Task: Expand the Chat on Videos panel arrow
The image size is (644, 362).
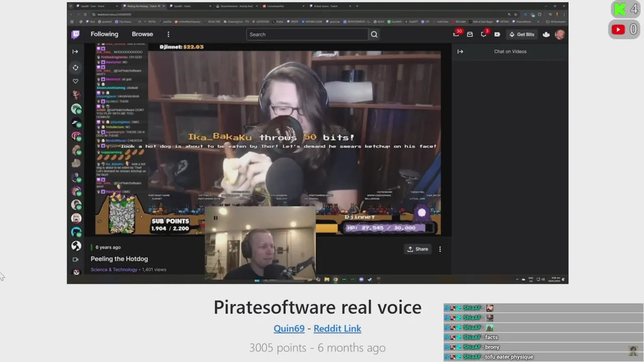Action: 460,51
